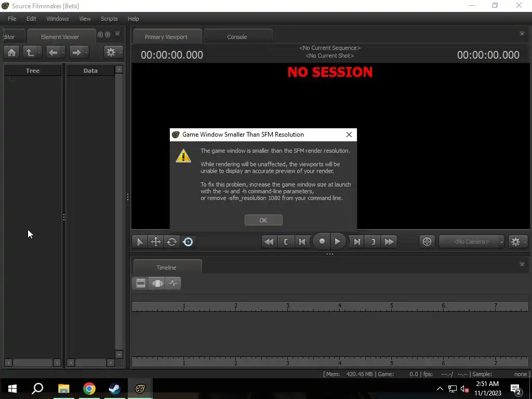Click the Home icon in Element Viewer
Screen dimensions: 532x399
click(11, 52)
